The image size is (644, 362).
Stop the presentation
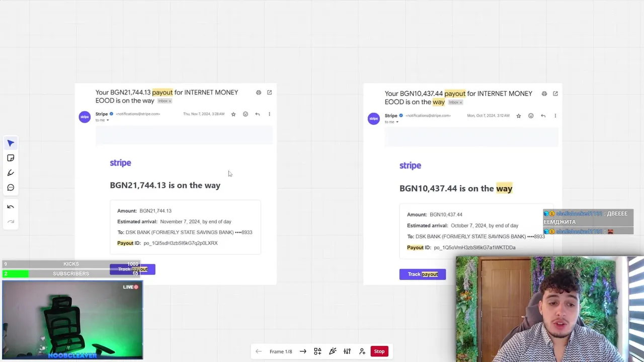coord(379,351)
